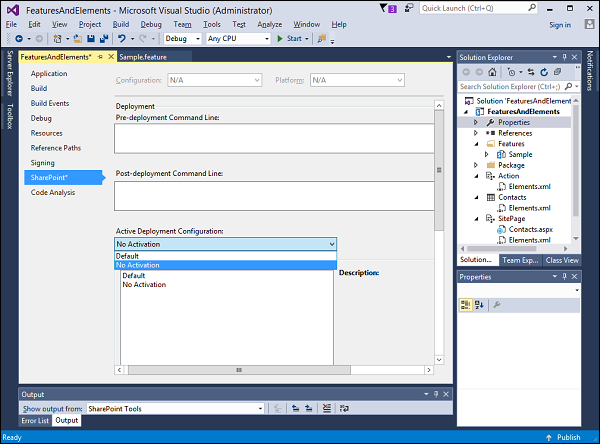Select the Signing page in the left list
The height and width of the screenshot is (444, 600).
pyautogui.click(x=43, y=162)
